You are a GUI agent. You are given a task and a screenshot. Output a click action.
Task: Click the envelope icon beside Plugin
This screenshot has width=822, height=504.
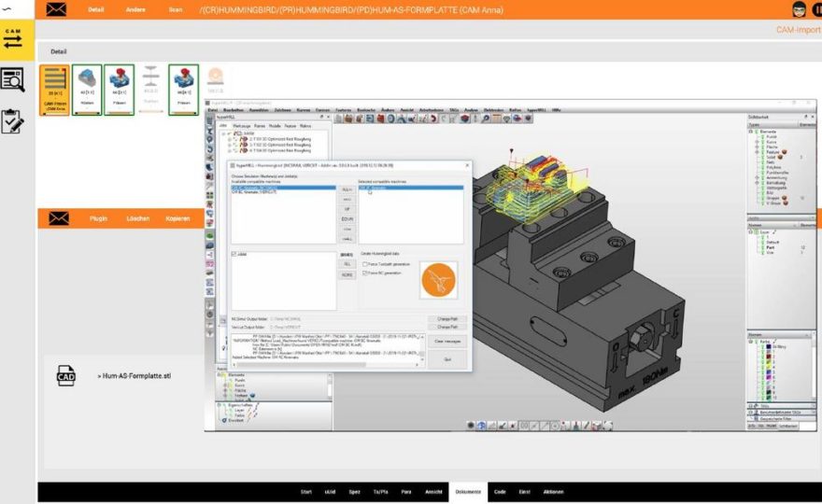point(59,218)
